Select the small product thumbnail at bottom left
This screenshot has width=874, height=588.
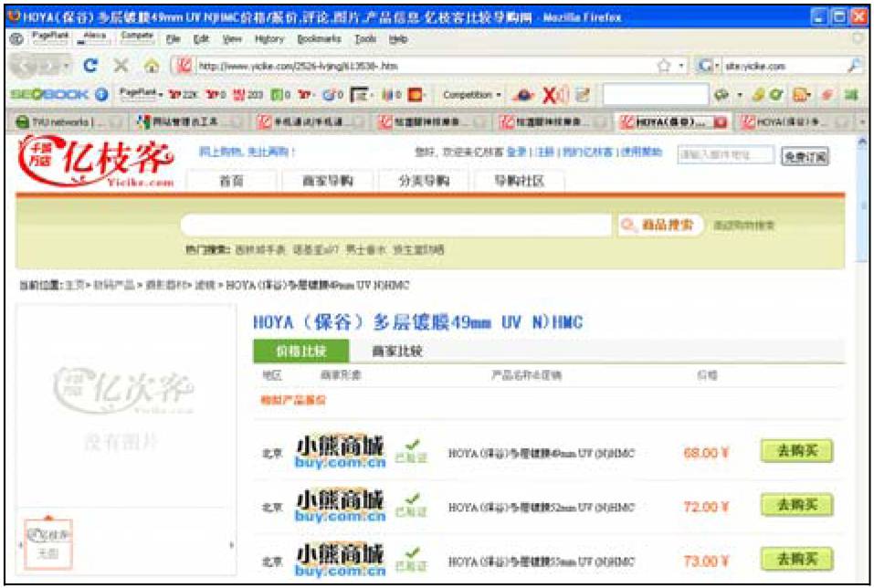(47, 544)
